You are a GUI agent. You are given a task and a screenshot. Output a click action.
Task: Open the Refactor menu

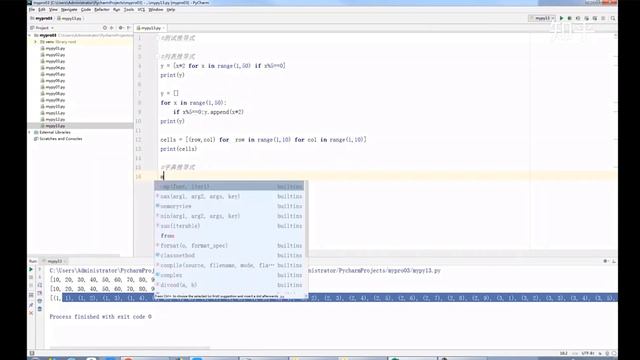click(102, 9)
